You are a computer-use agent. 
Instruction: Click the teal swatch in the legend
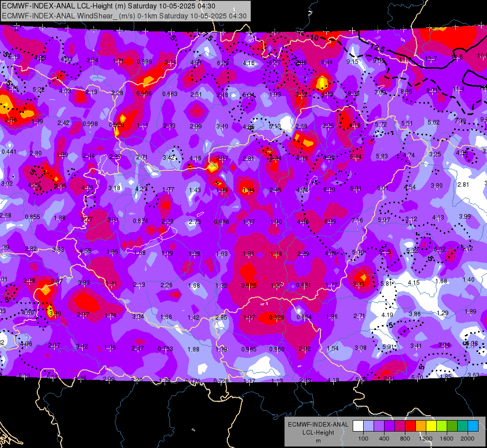[463, 426]
